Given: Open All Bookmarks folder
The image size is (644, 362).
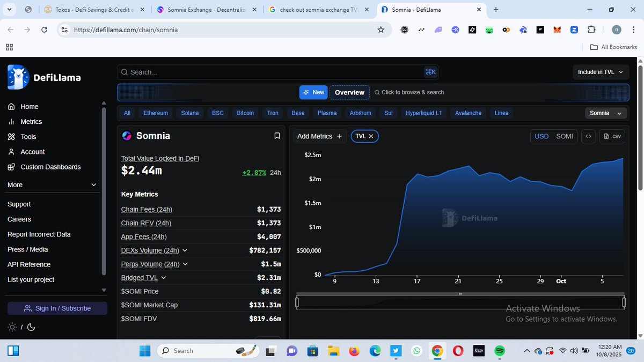Looking at the screenshot, I should pyautogui.click(x=613, y=47).
